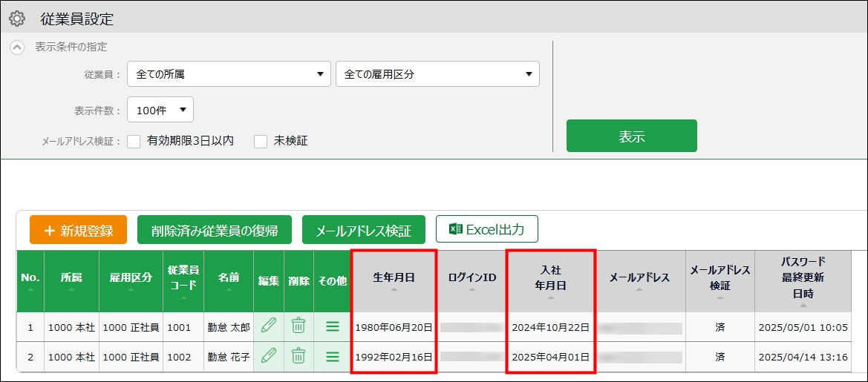Click employee code 1002

click(178, 357)
